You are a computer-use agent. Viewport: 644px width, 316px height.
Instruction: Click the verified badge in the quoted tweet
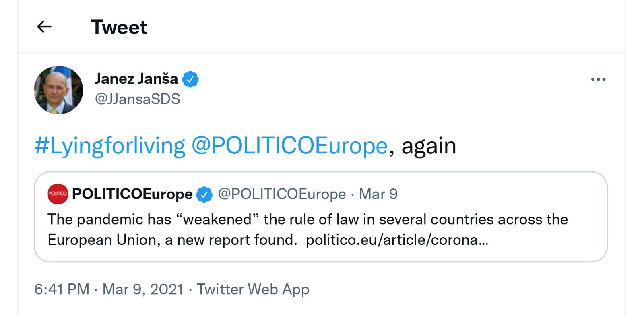[x=204, y=195]
